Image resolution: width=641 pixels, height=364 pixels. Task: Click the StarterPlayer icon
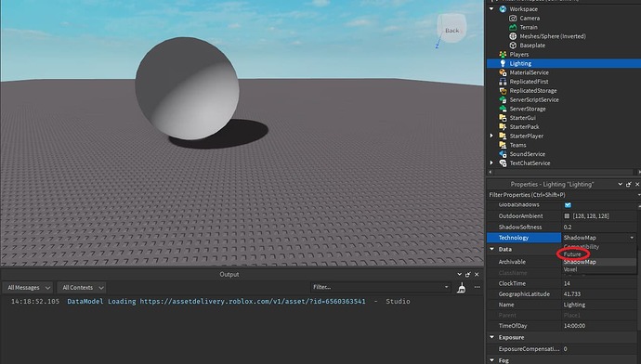pos(503,136)
